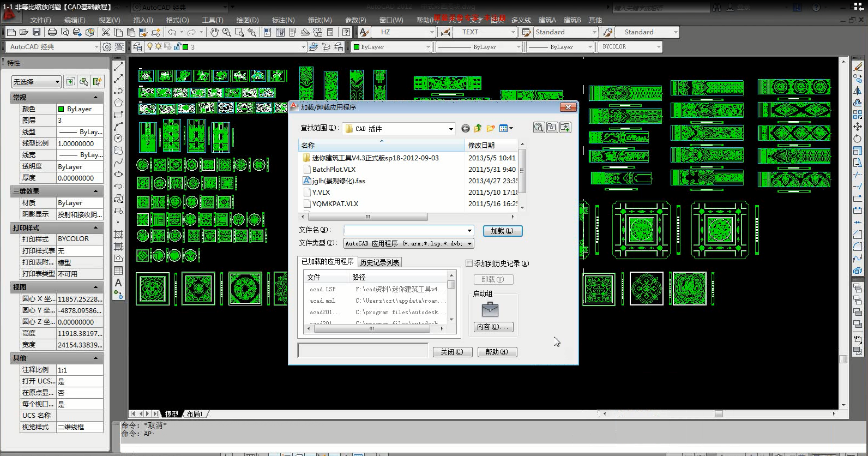
Task: Select the Circle draw tool
Action: 118,139
